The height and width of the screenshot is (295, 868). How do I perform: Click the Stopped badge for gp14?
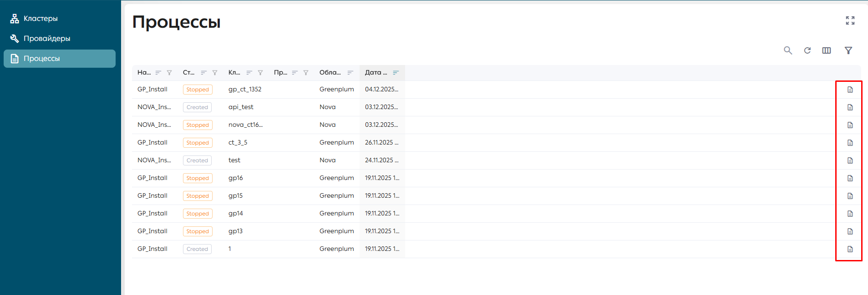[198, 214]
